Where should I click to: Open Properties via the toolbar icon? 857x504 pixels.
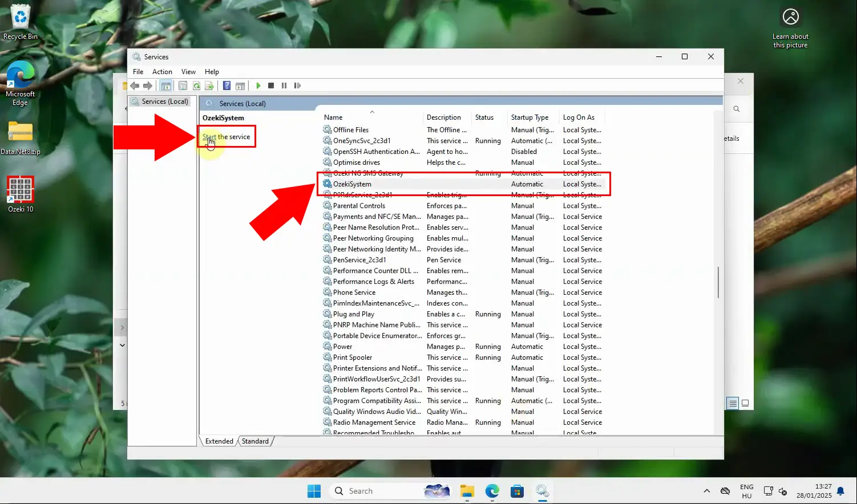(183, 86)
